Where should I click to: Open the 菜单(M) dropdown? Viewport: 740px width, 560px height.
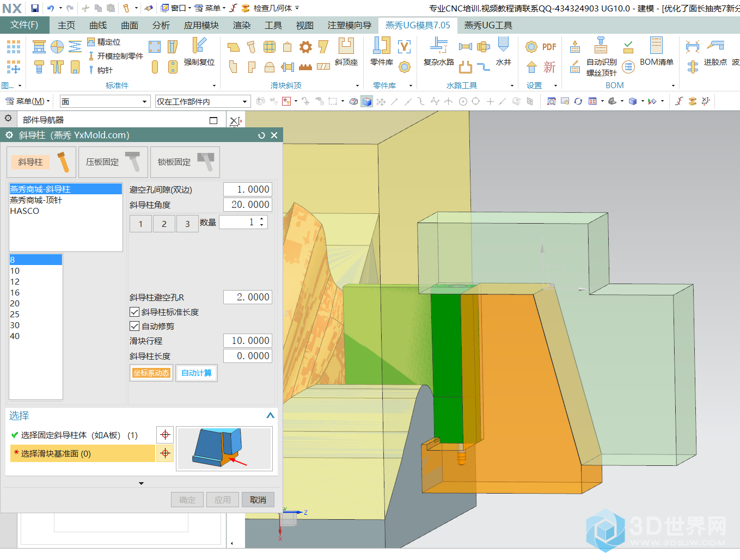point(27,101)
